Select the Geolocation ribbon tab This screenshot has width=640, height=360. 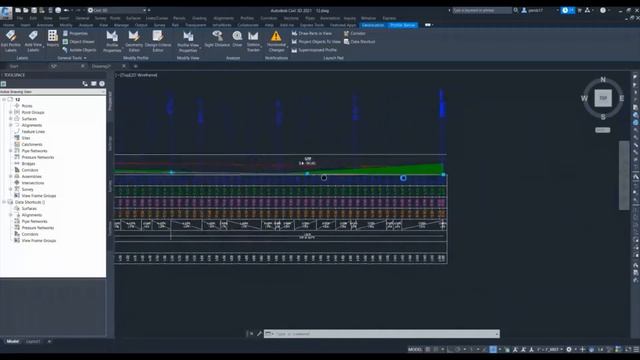point(373,25)
